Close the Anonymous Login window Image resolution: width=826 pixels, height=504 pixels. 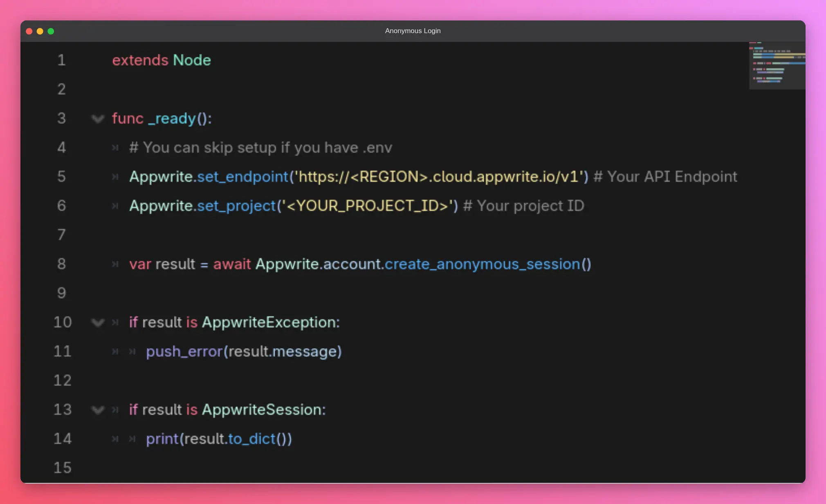click(x=29, y=31)
